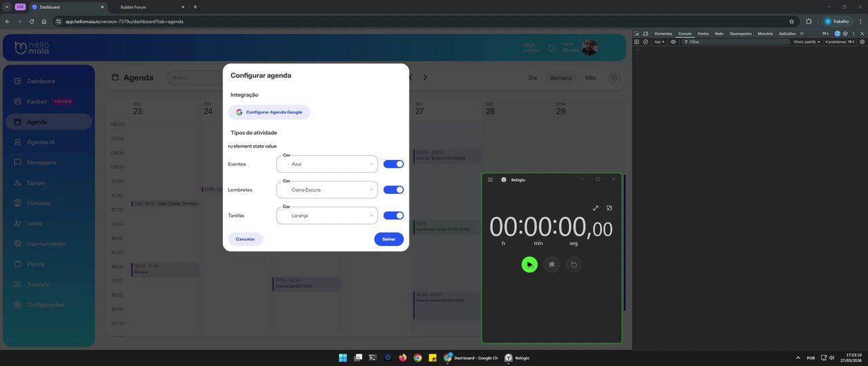Click the console live expression eye icon
Image resolution: width=868 pixels, height=366 pixels.
point(673,42)
